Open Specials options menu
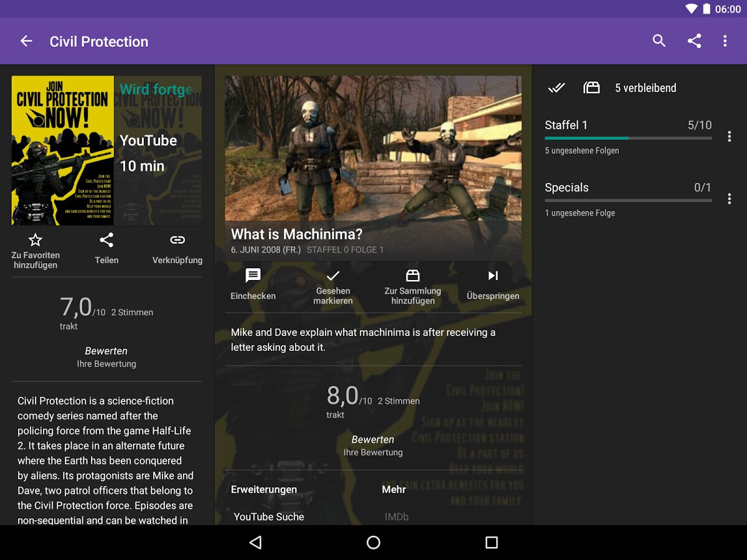The image size is (747, 560). pyautogui.click(x=730, y=199)
